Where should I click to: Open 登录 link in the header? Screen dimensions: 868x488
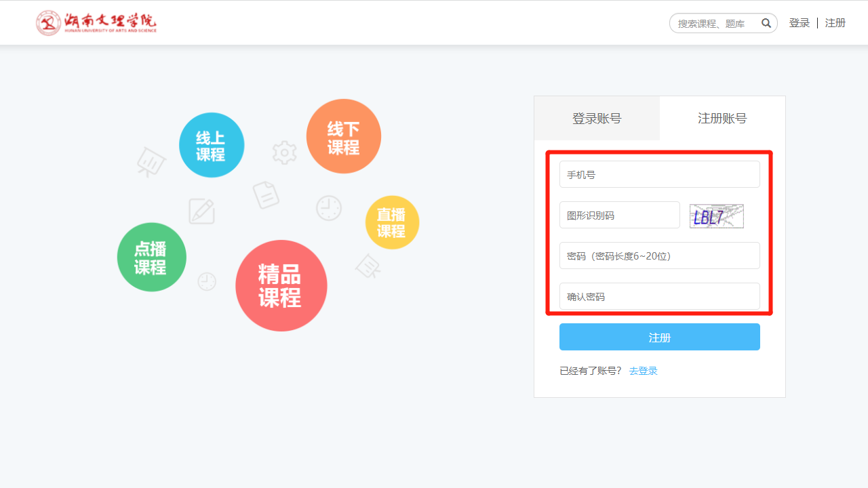800,23
